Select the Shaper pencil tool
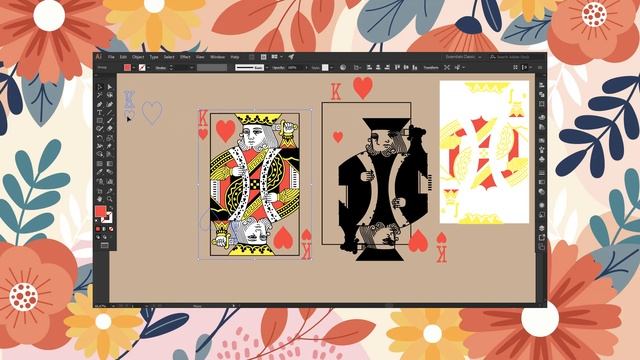Screen dimensions: 640x360 point(100,129)
